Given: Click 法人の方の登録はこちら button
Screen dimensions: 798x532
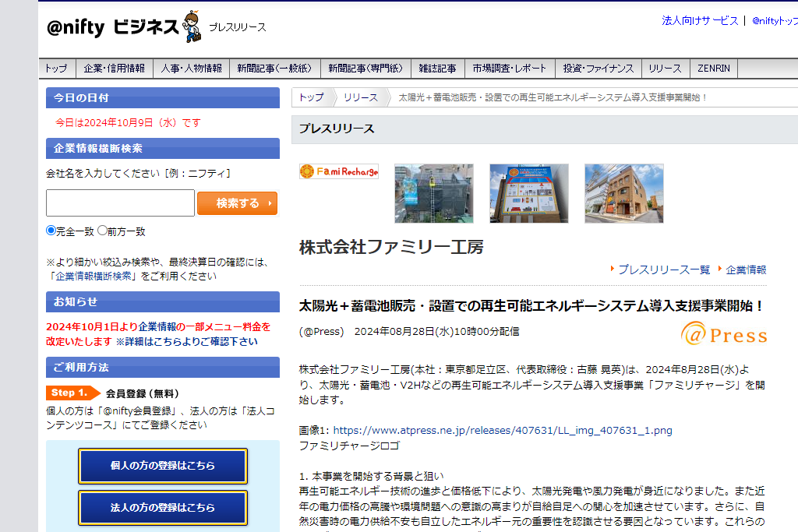Looking at the screenshot, I should pos(163,508).
